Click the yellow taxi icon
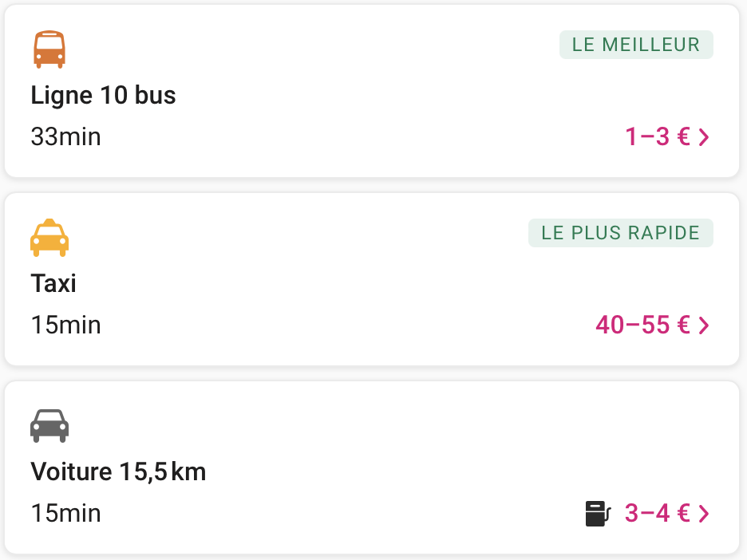Image resolution: width=747 pixels, height=560 pixels. [49, 238]
